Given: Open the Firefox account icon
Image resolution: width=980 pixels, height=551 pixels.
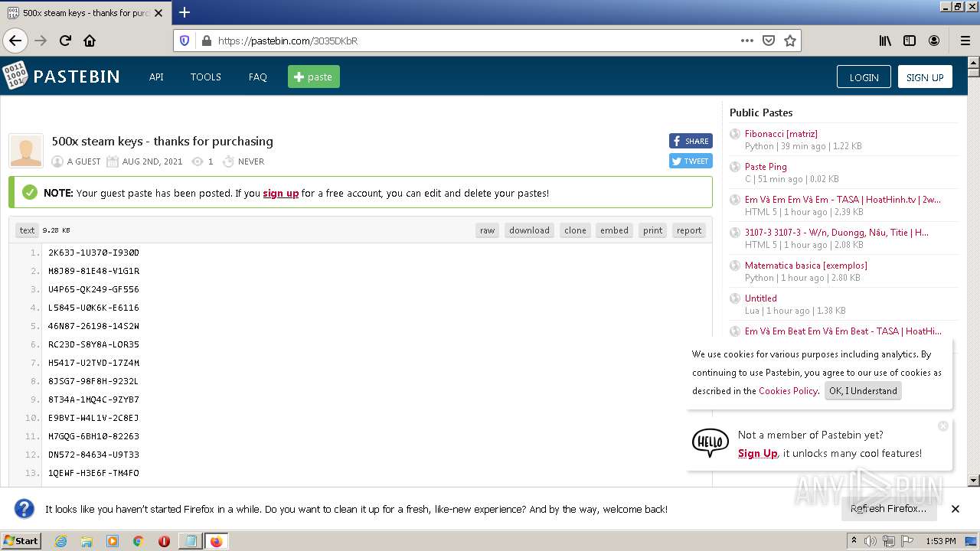Looking at the screenshot, I should 934,41.
